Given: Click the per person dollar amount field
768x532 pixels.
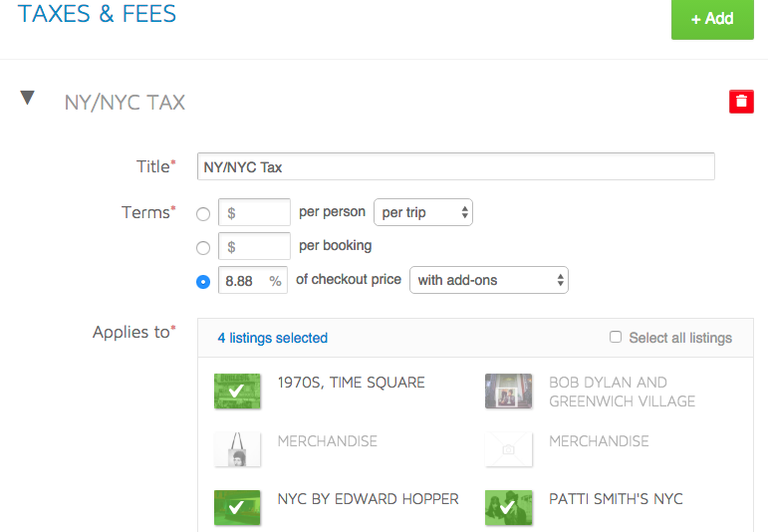Looking at the screenshot, I should [x=254, y=212].
